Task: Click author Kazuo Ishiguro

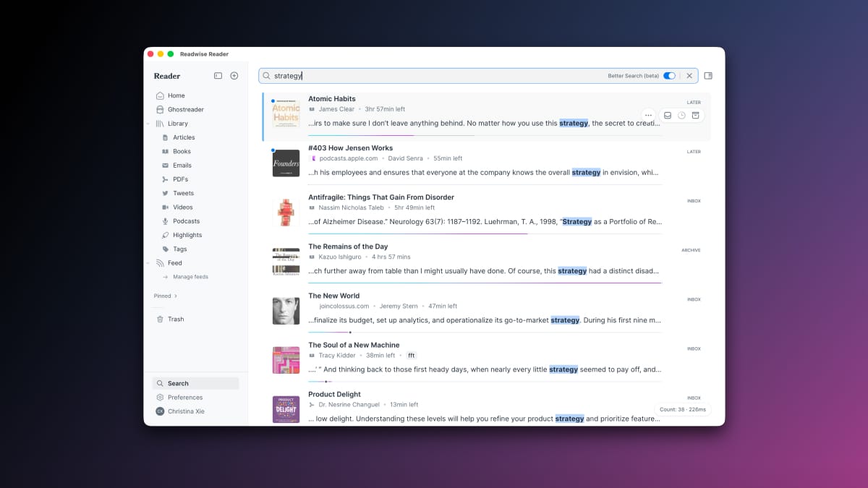Action: [x=341, y=257]
